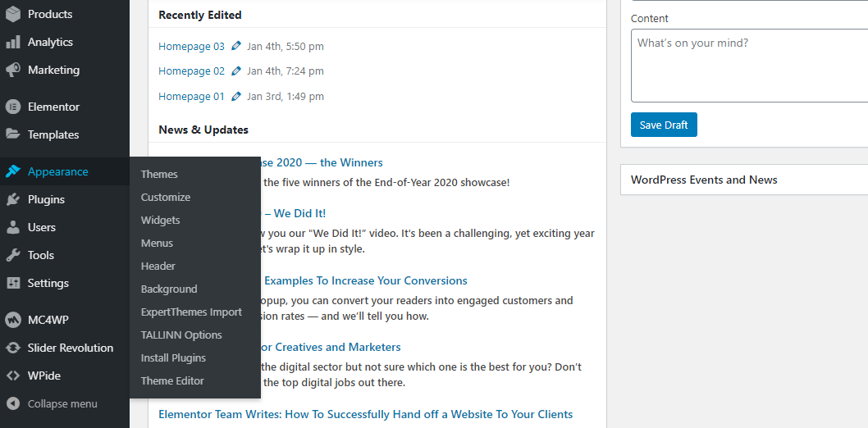Click into the Content text area

tap(748, 66)
